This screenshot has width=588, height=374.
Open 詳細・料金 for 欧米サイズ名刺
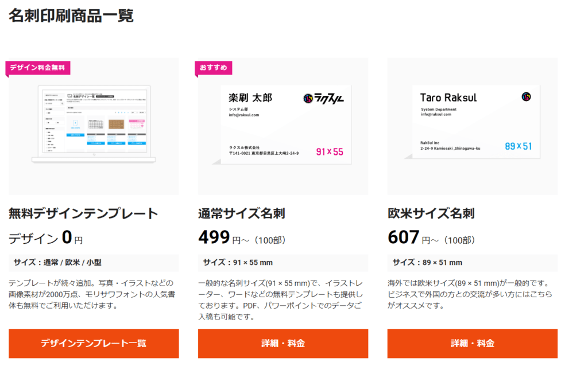click(x=473, y=343)
